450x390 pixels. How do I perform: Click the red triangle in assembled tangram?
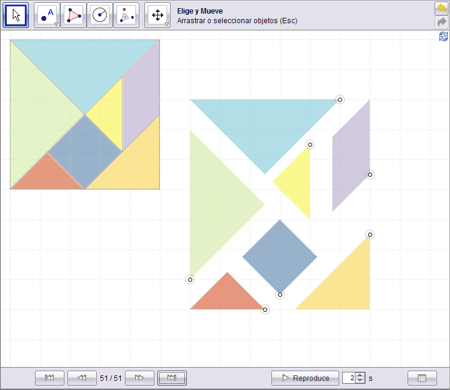[x=48, y=177]
